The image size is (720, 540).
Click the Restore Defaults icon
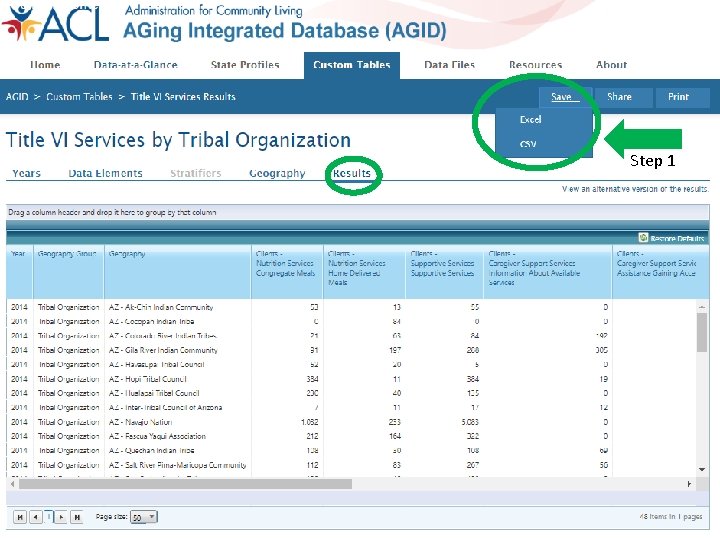(643, 238)
